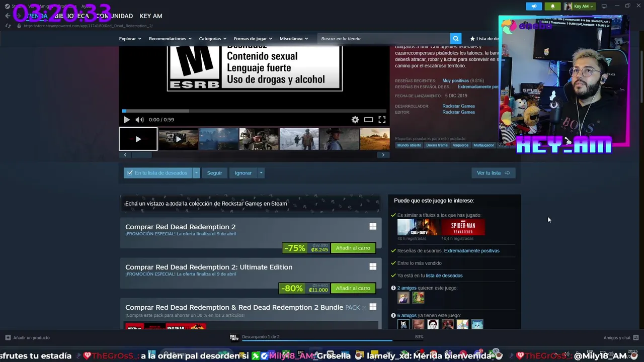
Task: Enter trailer fullscreen mode
Action: tap(382, 120)
